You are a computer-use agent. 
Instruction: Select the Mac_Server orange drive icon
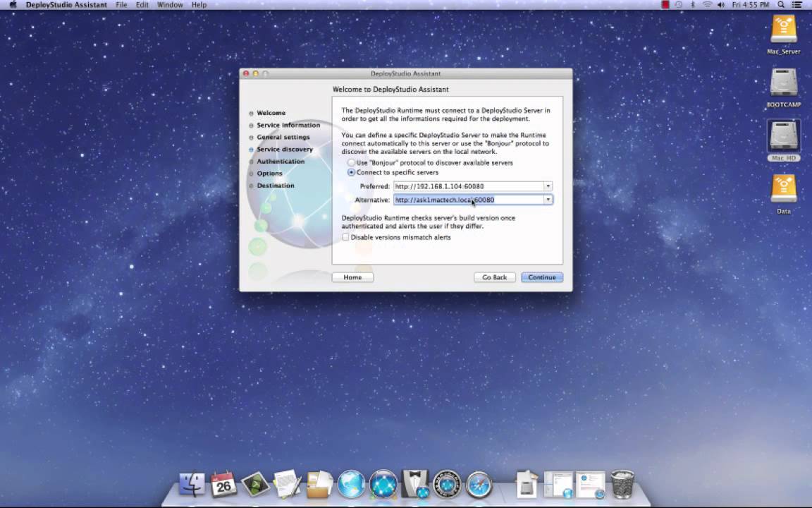coord(784,30)
